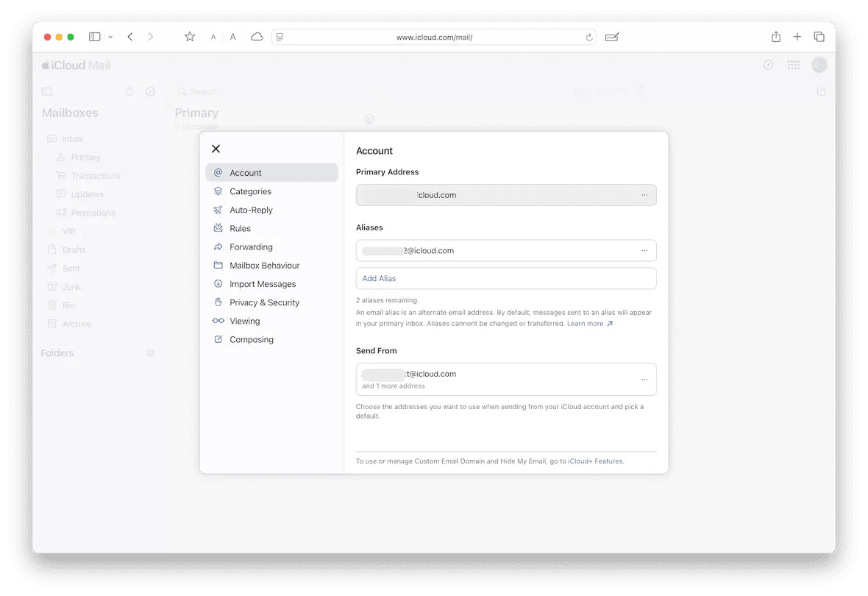Image resolution: width=868 pixels, height=596 pixels.
Task: Open the Categories settings section
Action: click(x=272, y=191)
